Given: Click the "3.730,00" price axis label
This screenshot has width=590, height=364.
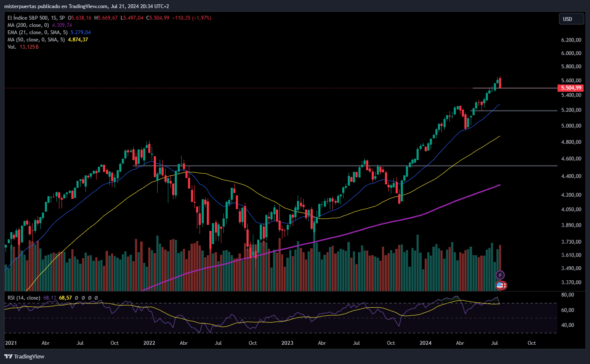Looking at the screenshot, I should [571, 242].
